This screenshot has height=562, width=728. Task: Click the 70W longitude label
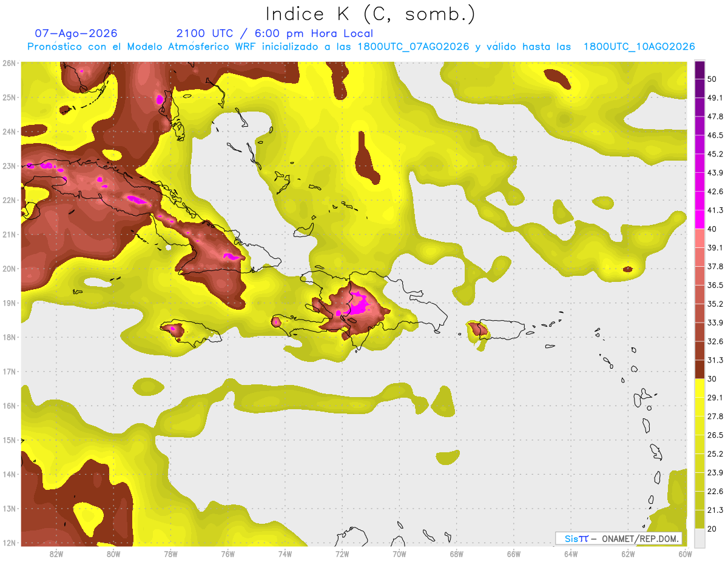399,554
